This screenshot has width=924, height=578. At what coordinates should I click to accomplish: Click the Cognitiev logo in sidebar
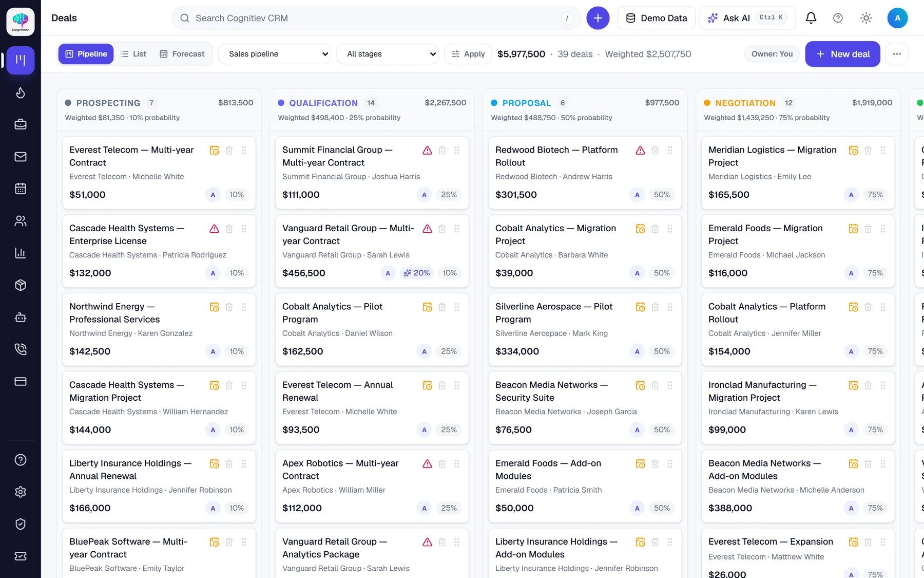click(21, 22)
